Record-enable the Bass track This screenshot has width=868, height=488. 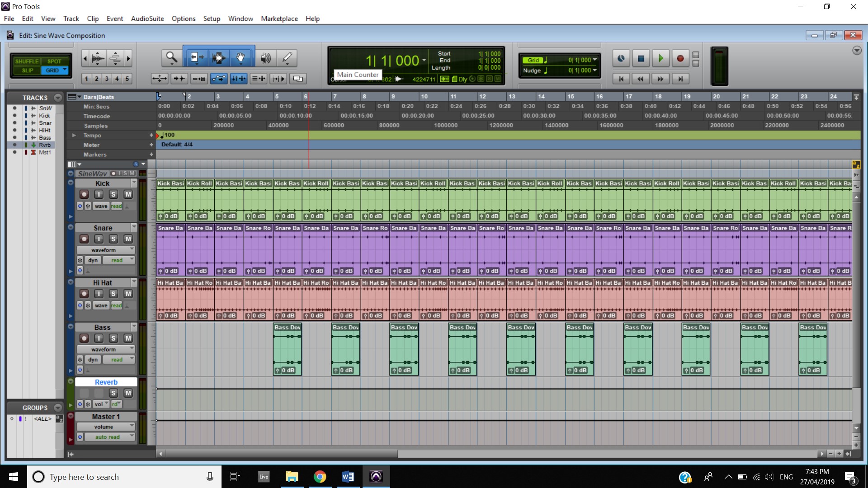[84, 338]
